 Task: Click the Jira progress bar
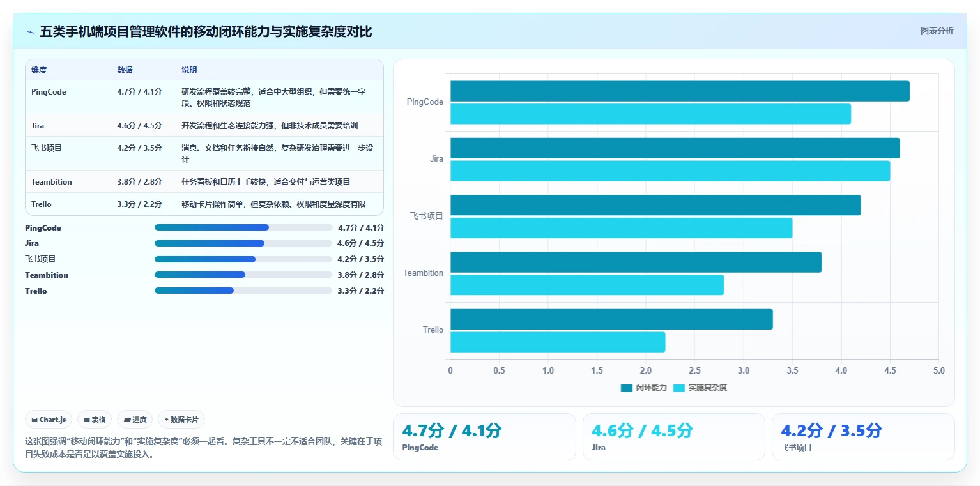pyautogui.click(x=243, y=243)
